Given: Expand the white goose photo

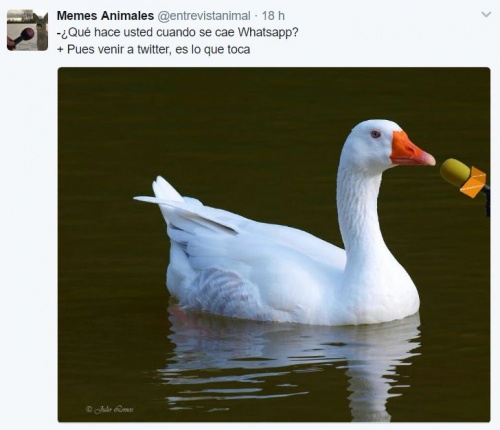Looking at the screenshot, I should 274,245.
